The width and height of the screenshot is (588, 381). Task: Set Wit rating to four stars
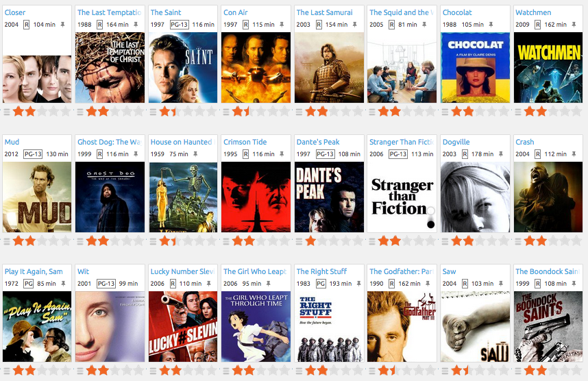click(127, 371)
